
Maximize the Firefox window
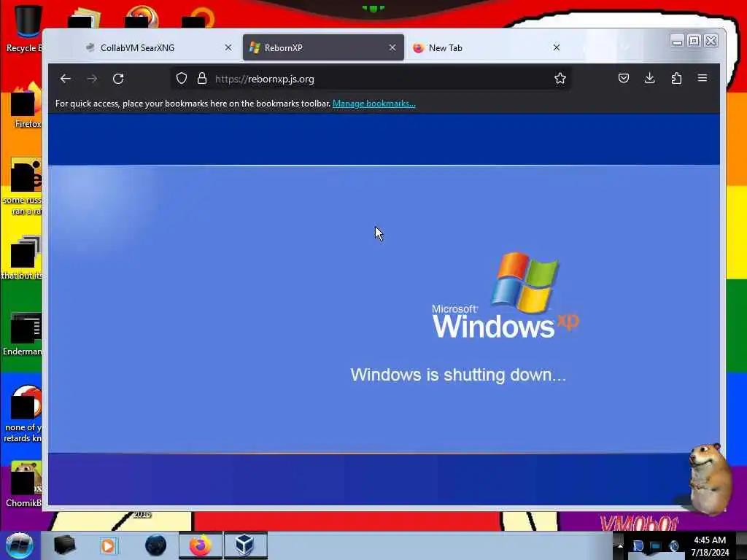pyautogui.click(x=694, y=41)
